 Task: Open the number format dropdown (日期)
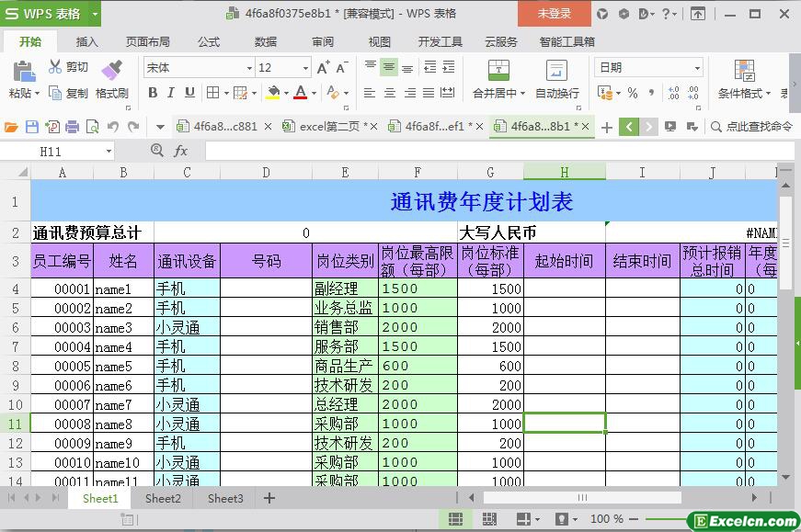click(697, 68)
